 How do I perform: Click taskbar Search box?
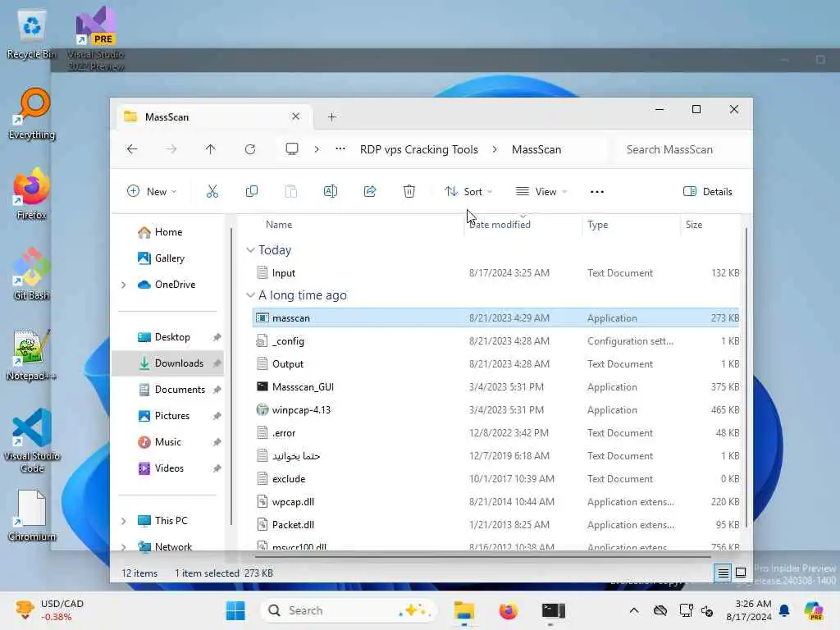pos(349,610)
